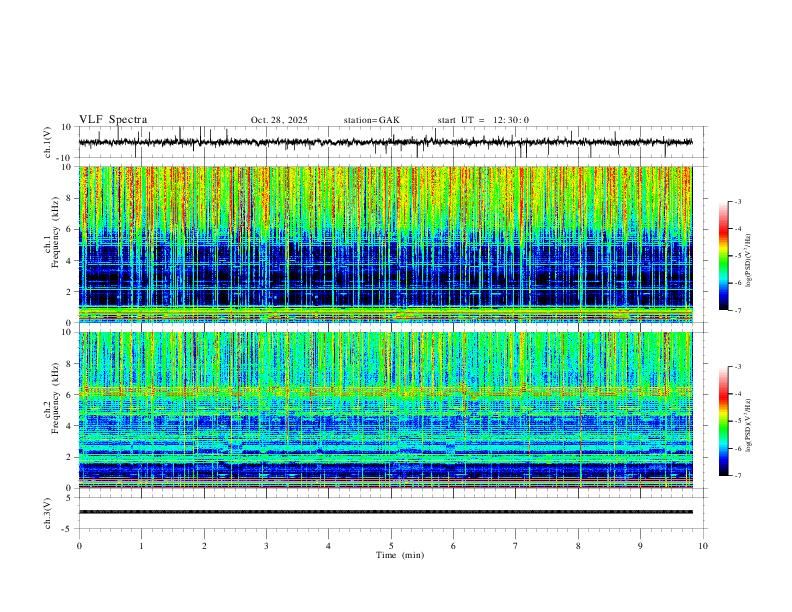Click the "Time (min)" x-axis label
Viewport: 792px width, 612px height.
coord(400,555)
